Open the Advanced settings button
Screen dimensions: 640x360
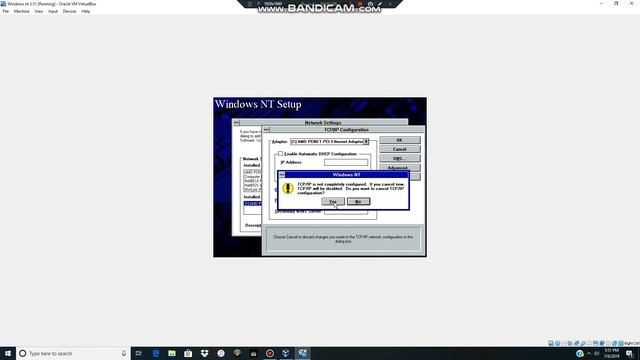coord(400,167)
